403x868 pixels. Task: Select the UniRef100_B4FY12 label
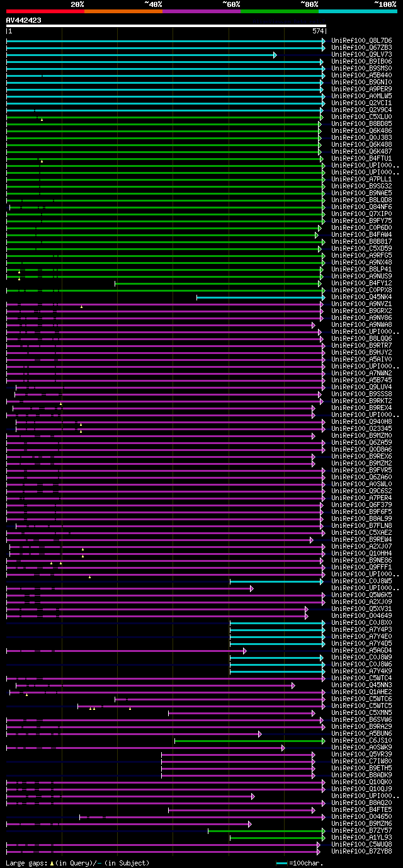click(361, 283)
